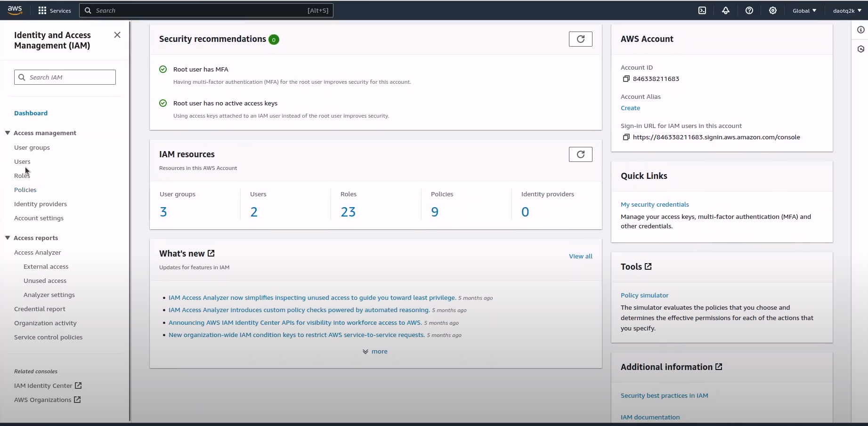
Task: Click the Policies count 9
Action: (435, 212)
